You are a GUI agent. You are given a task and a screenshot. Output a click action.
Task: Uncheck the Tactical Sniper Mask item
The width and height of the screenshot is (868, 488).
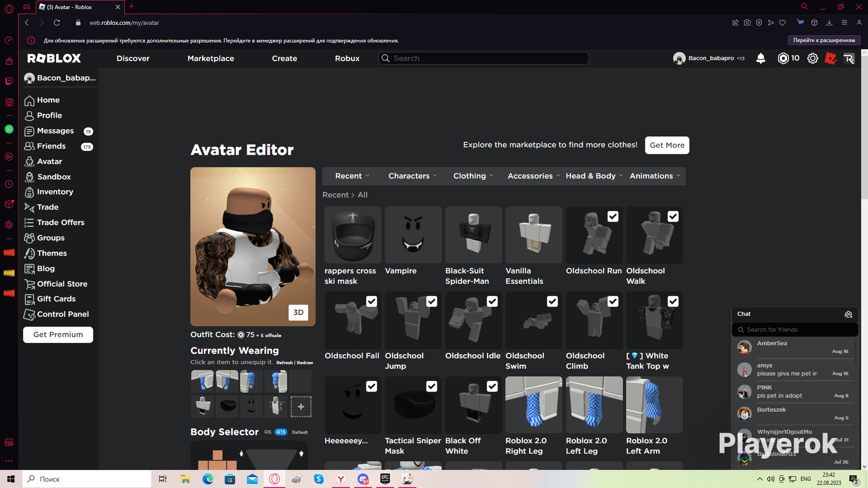point(432,386)
